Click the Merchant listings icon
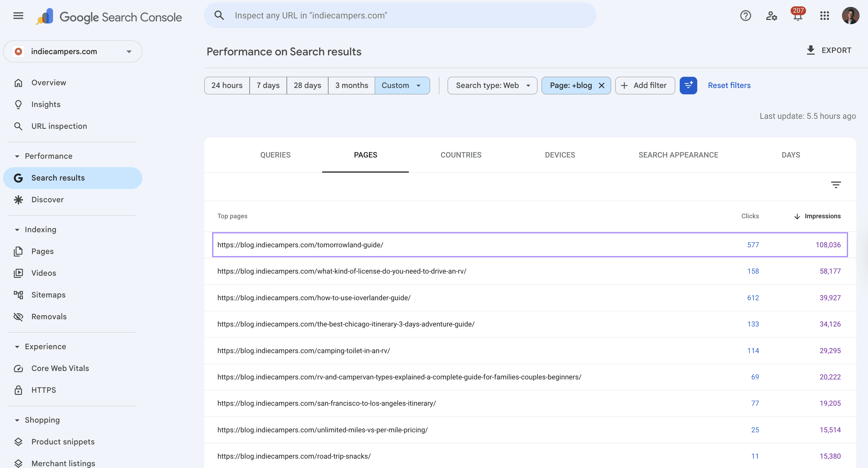Screen dimensions: 868x468 click(18, 463)
